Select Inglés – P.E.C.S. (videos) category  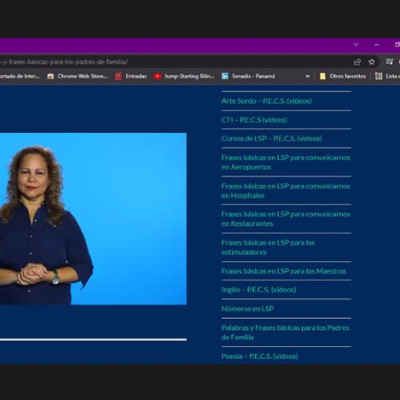pos(259,290)
